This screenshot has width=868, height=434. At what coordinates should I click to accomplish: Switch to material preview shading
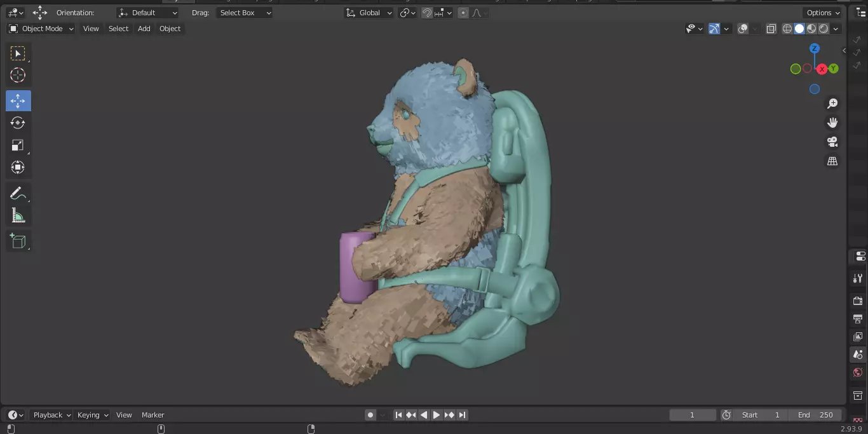[x=811, y=29]
